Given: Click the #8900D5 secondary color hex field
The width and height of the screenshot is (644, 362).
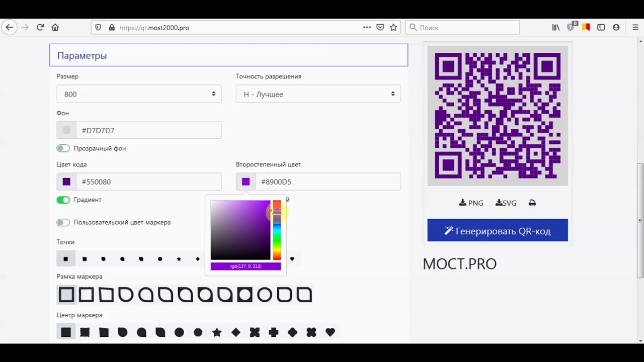Looking at the screenshot, I should 328,182.
